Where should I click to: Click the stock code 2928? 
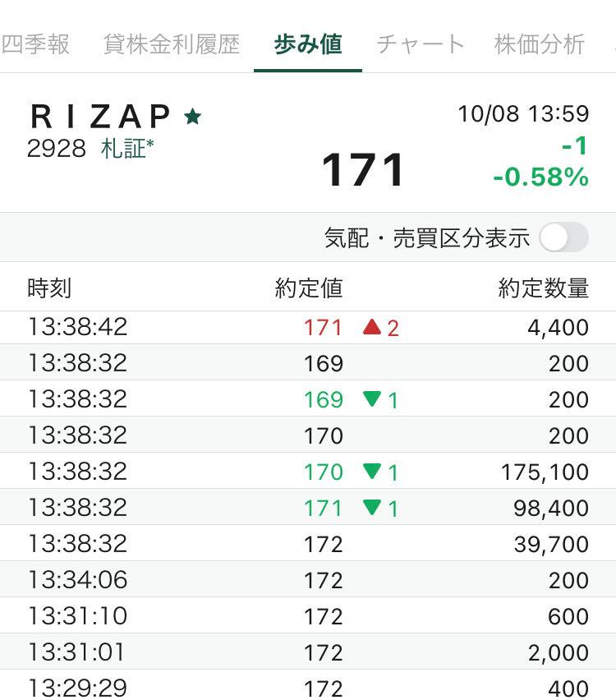point(56,149)
